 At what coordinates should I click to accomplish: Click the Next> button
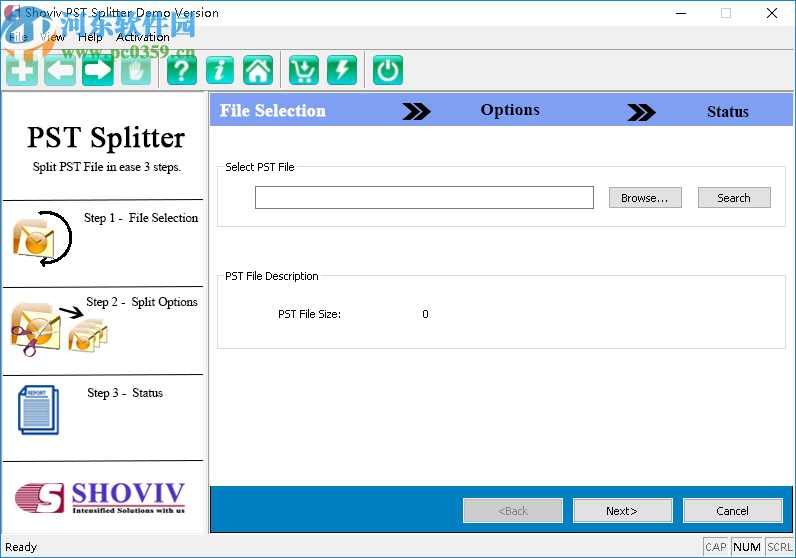[x=622, y=510]
